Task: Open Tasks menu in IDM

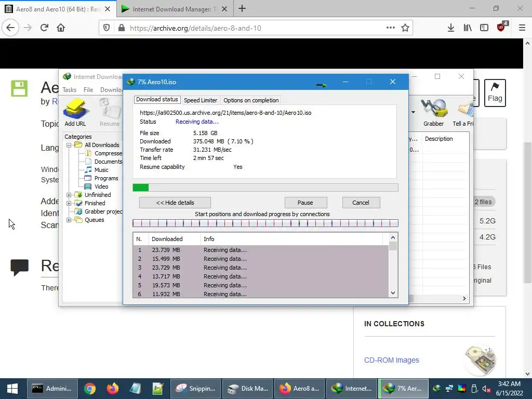Action: pyautogui.click(x=69, y=89)
